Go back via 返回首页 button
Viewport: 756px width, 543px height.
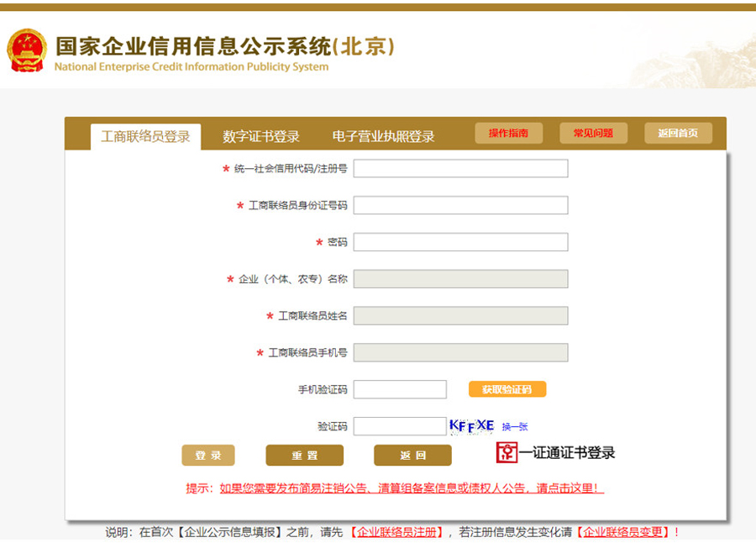(x=679, y=133)
